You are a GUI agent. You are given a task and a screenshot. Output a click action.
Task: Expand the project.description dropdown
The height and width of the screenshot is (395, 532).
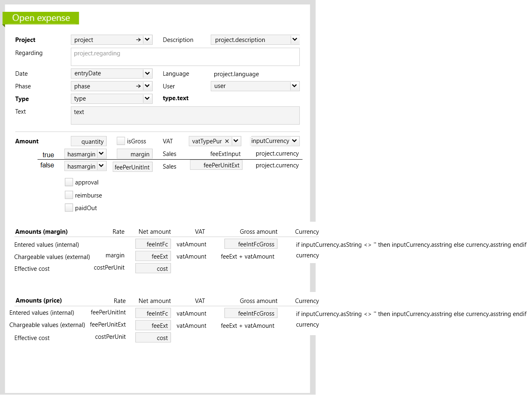[x=295, y=40]
